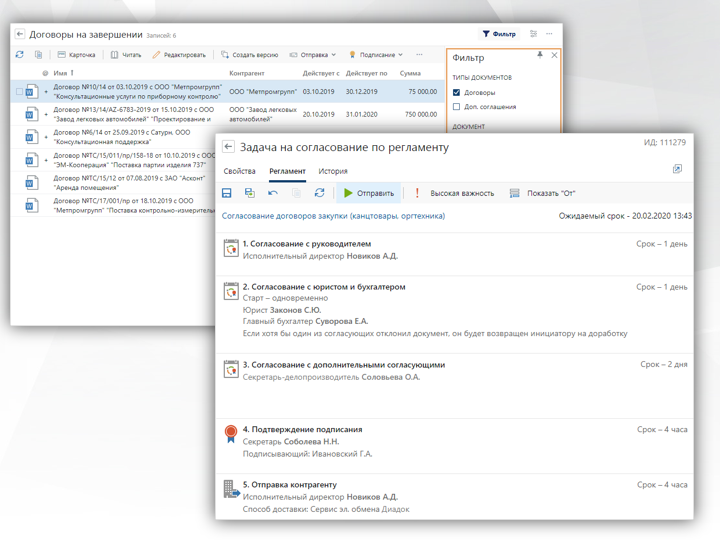Open the more options menu in the contracts header
The image size is (720, 551).
click(549, 34)
